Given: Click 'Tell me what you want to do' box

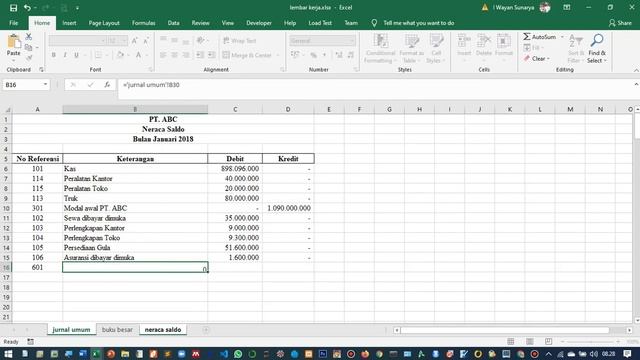Looking at the screenshot, I should pyautogui.click(x=418, y=23).
